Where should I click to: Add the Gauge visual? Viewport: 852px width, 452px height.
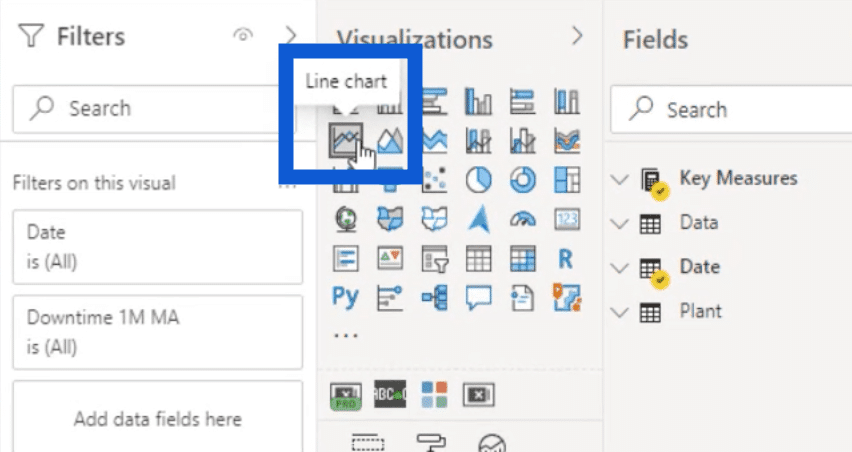[523, 219]
